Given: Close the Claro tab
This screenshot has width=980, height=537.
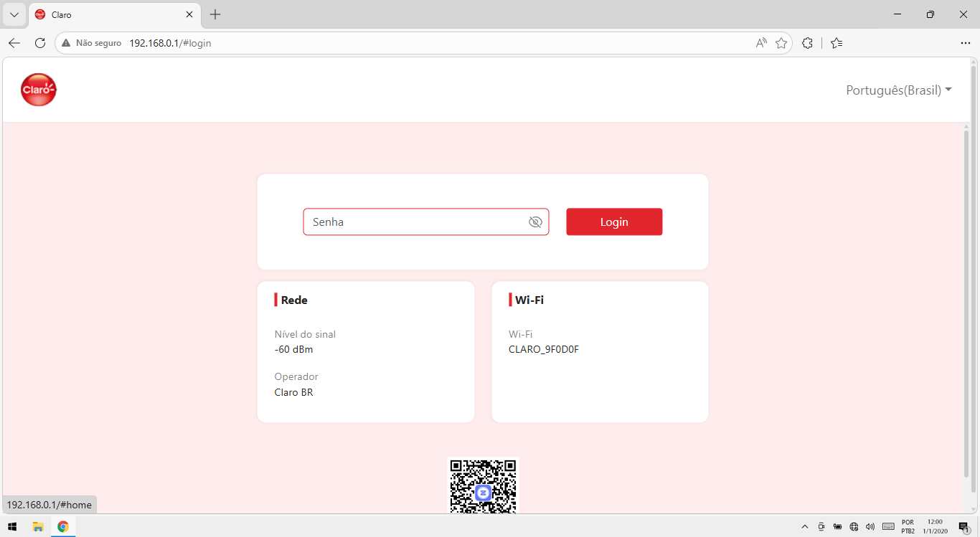Looking at the screenshot, I should 189,14.
